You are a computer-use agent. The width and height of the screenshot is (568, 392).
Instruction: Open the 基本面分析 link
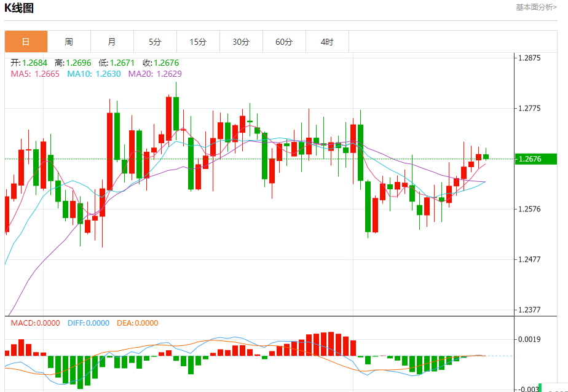click(x=536, y=7)
